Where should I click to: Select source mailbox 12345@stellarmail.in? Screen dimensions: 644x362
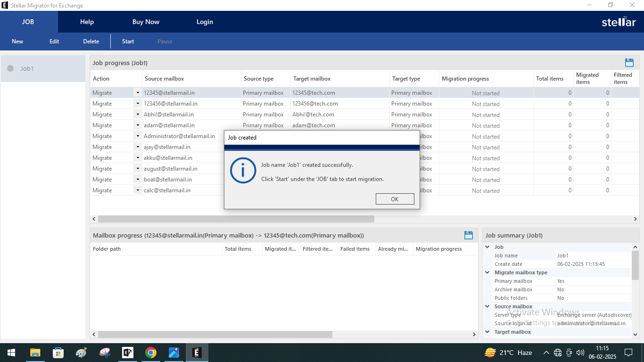(x=169, y=93)
